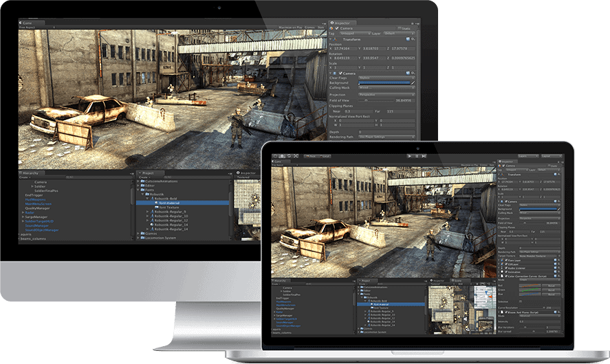This screenshot has width=610, height=364.
Task: Expand Soldier in iMac Hierarchy
Action: pyautogui.click(x=32, y=187)
